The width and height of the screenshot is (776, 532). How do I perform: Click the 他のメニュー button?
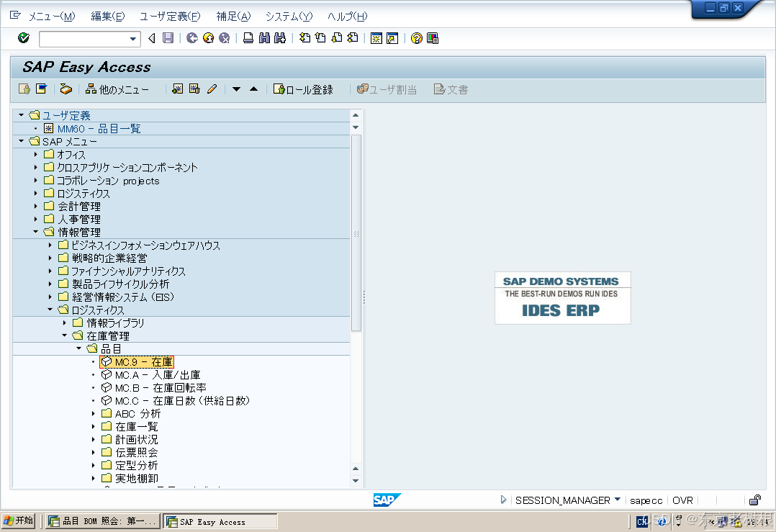[x=117, y=89]
